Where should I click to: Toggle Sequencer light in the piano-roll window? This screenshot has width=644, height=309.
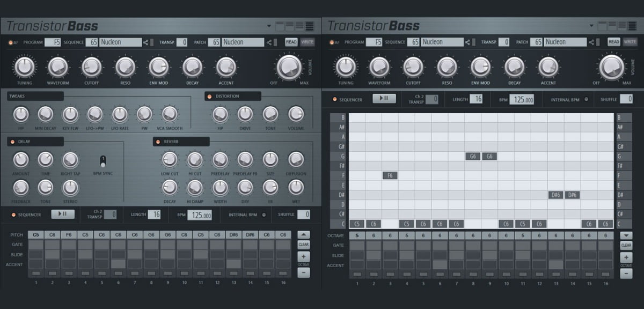[335, 99]
